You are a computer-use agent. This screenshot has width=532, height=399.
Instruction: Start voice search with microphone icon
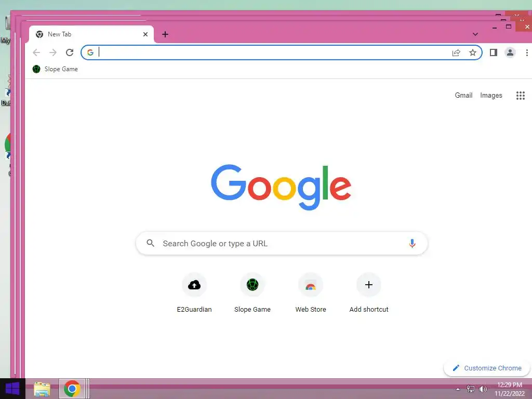tap(412, 243)
